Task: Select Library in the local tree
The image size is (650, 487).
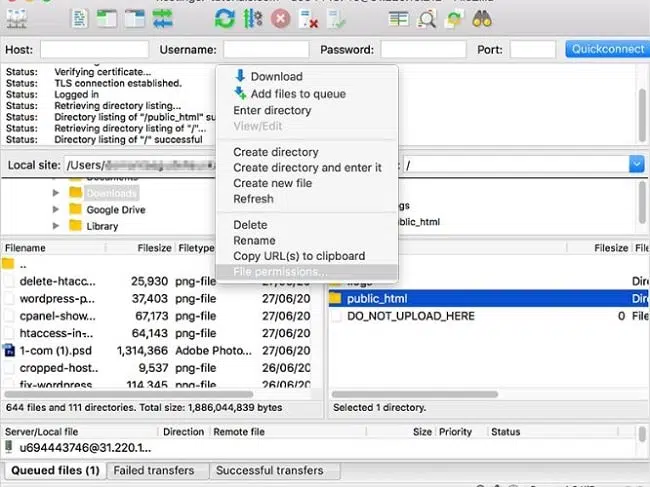Action: pos(102,226)
